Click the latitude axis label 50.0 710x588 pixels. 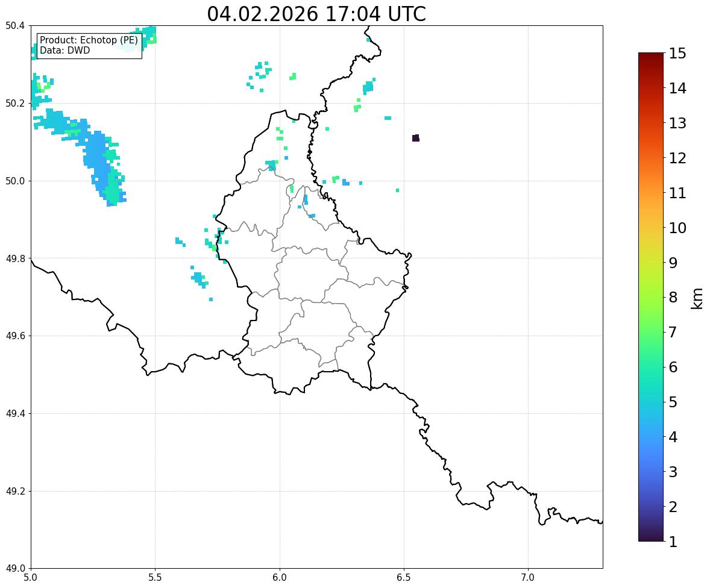click(16, 181)
